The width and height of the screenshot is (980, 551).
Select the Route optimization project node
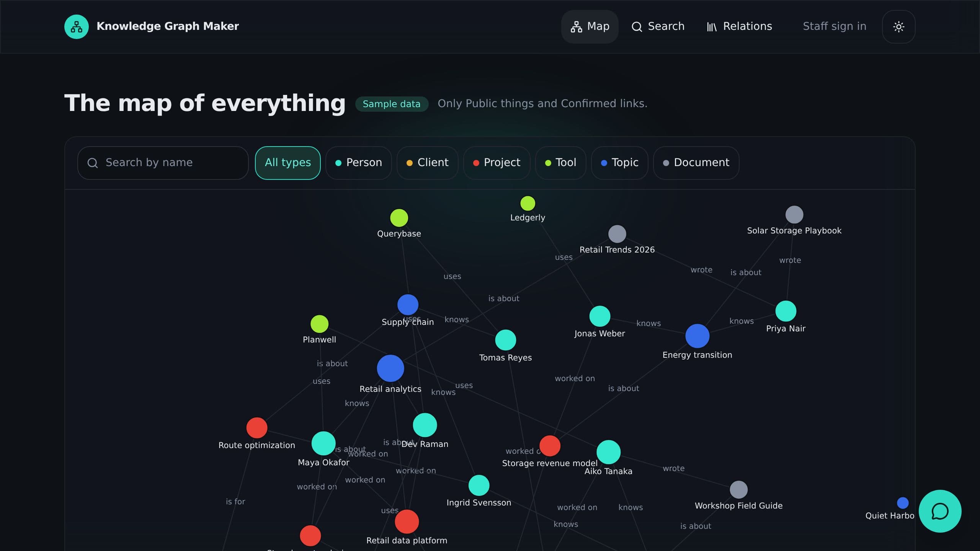click(256, 428)
